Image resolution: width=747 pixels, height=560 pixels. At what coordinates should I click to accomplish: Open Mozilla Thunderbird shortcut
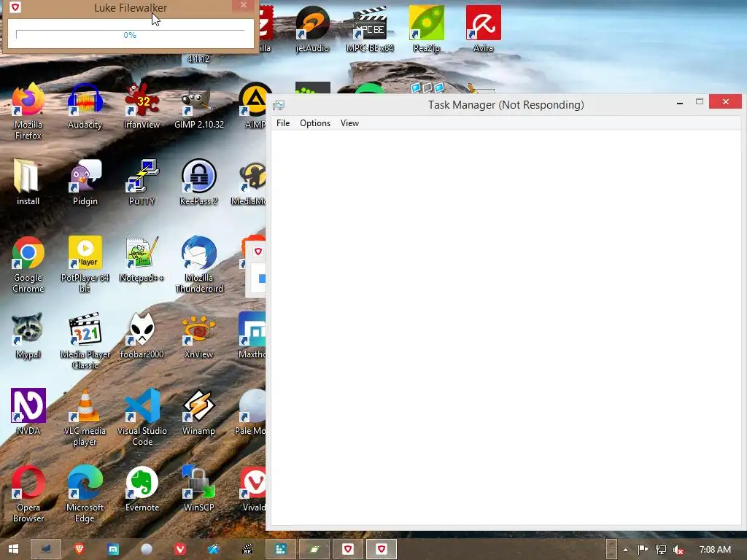198,265
